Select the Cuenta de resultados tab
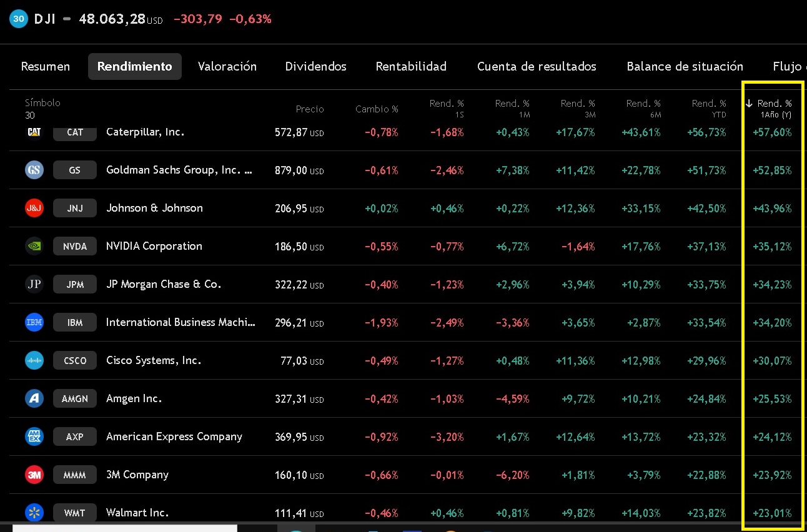Image resolution: width=807 pixels, height=532 pixels. [x=537, y=66]
